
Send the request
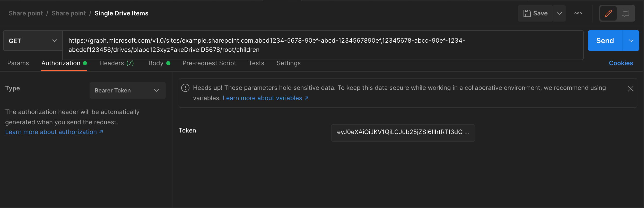click(x=605, y=41)
